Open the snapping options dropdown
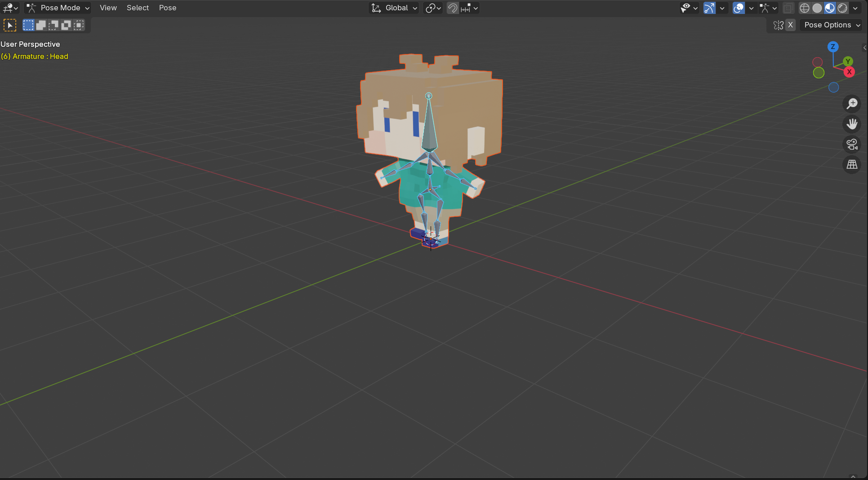The height and width of the screenshot is (480, 868). 469,8
